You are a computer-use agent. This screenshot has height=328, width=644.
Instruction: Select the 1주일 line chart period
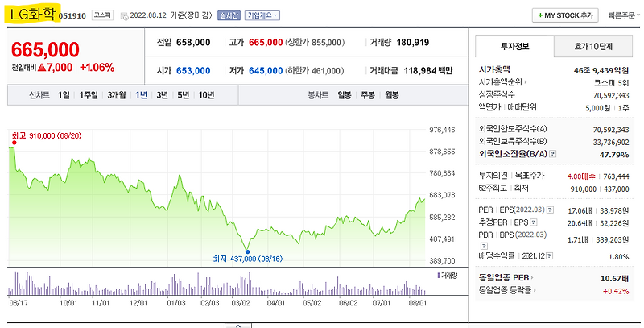[89, 95]
